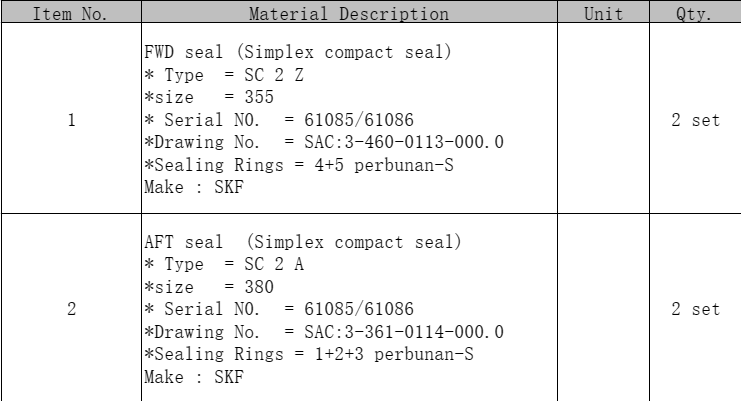Image resolution: width=741 pixels, height=401 pixels.
Task: Click the AFT seal's "2 set" quantity
Action: 694,309
